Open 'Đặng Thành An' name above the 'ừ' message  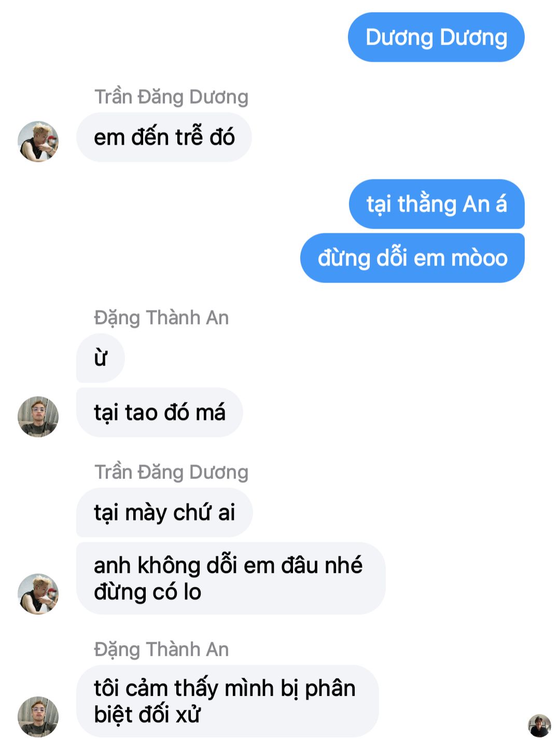pos(161,318)
